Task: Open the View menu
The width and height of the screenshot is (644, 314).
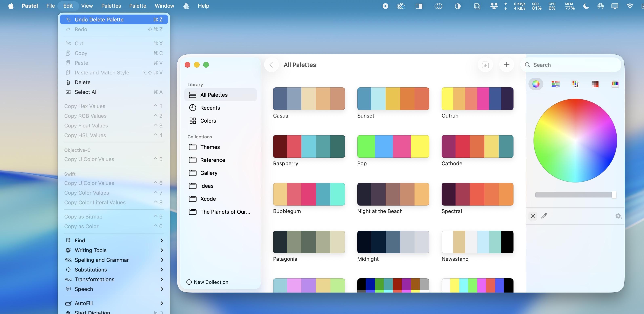Action: coord(87,6)
